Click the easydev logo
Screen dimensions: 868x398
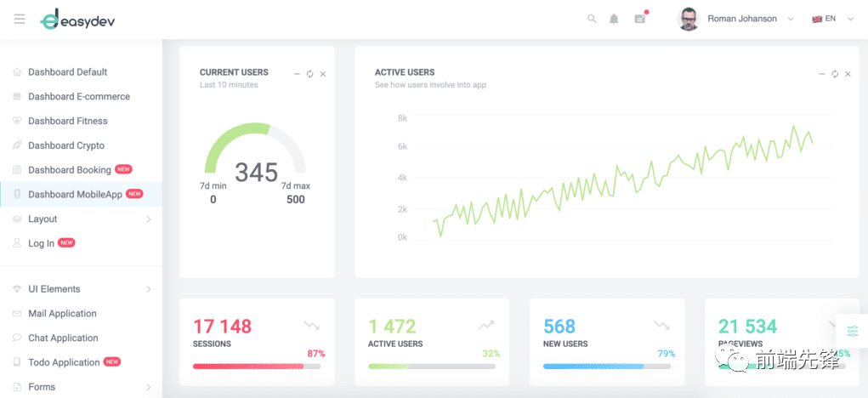77,20
